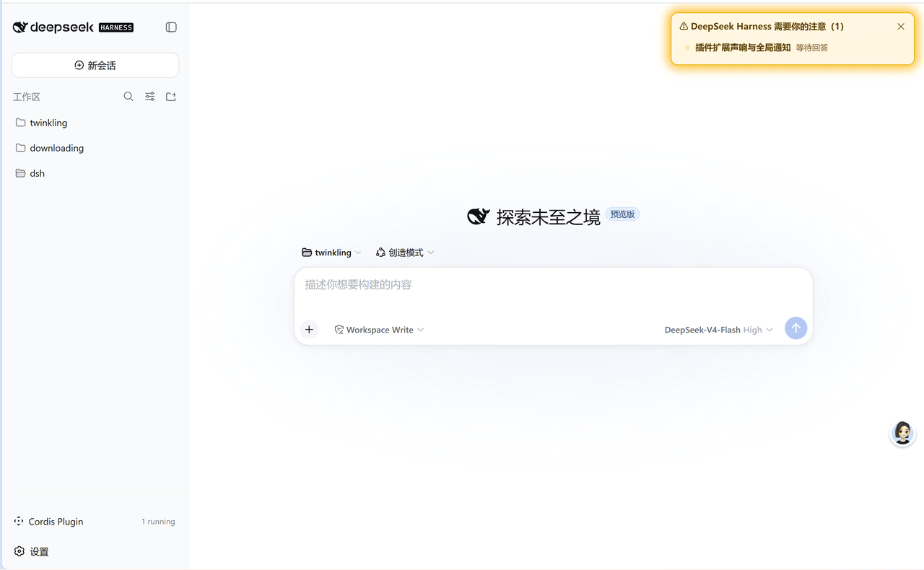Viewport: 924px width, 570px height.
Task: Click the DeepSeek whale logo in sidebar
Action: pyautogui.click(x=20, y=27)
